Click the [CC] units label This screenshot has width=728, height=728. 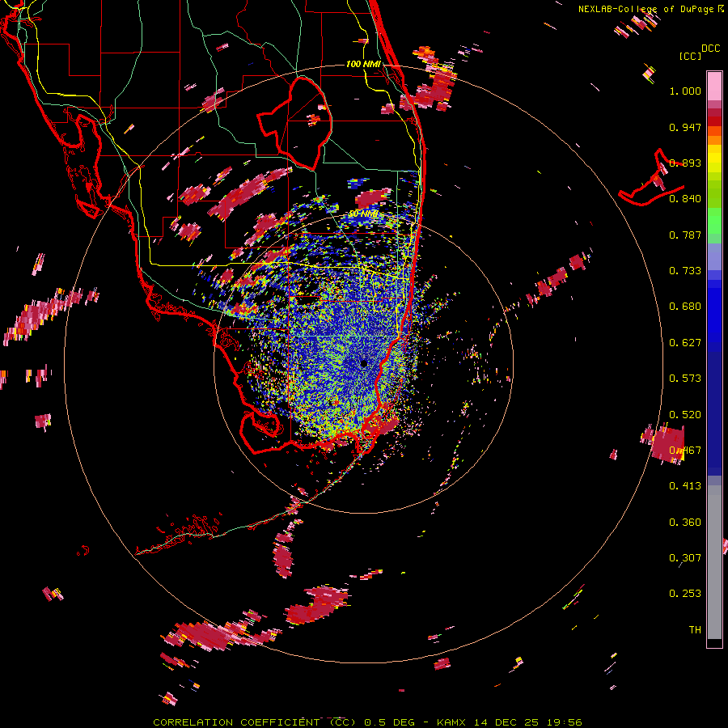tap(690, 56)
